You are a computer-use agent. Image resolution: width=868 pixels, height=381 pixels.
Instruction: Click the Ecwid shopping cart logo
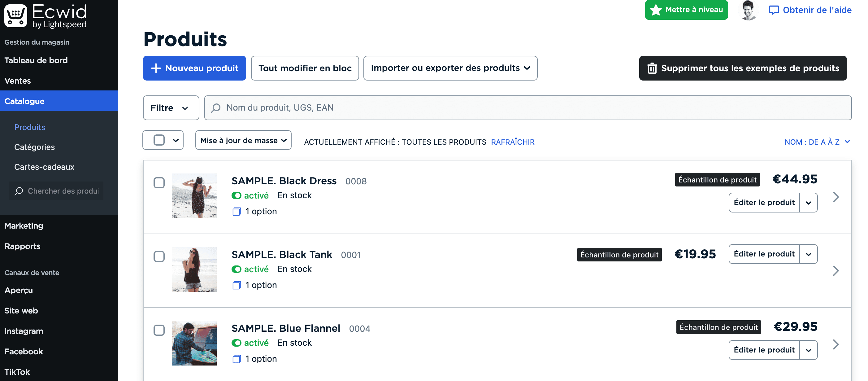tap(15, 15)
